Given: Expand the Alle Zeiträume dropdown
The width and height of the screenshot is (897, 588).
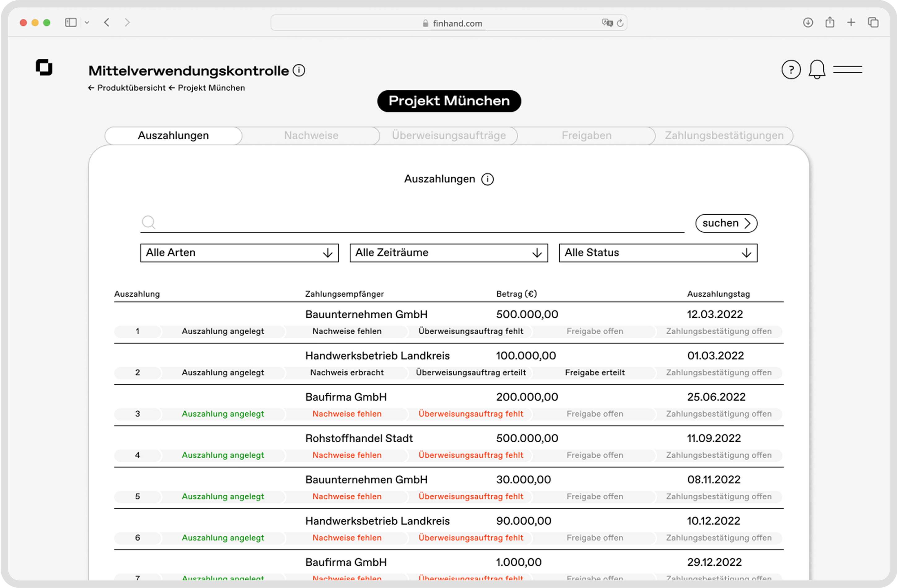Looking at the screenshot, I should click(x=449, y=253).
